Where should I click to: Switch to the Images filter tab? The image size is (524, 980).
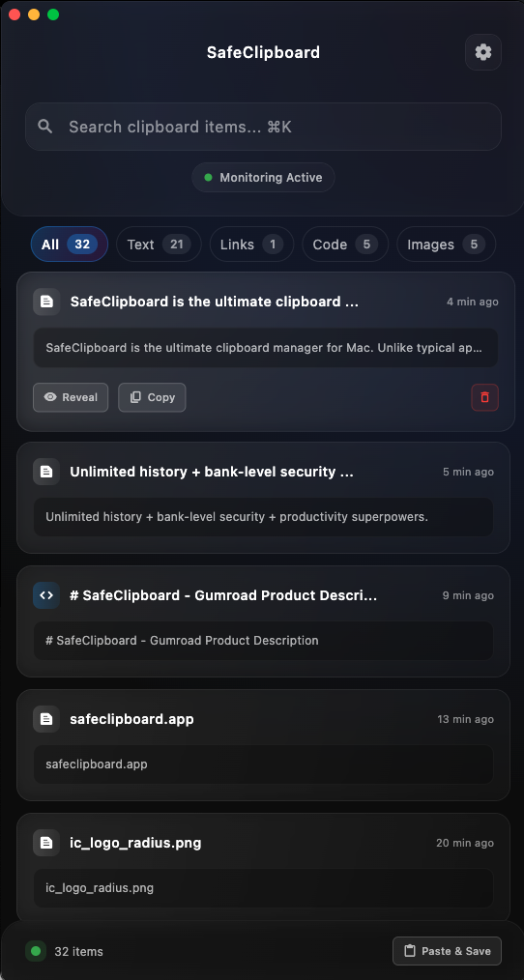pyautogui.click(x=446, y=245)
